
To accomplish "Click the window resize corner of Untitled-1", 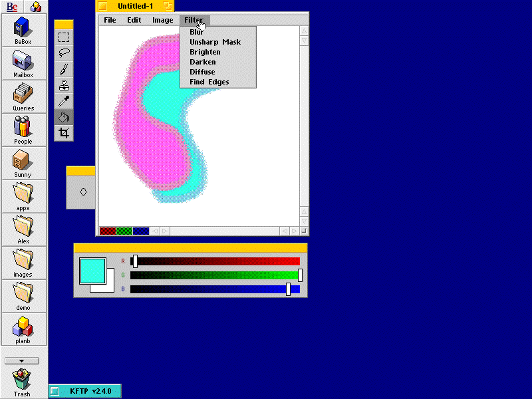I will 304,231.
